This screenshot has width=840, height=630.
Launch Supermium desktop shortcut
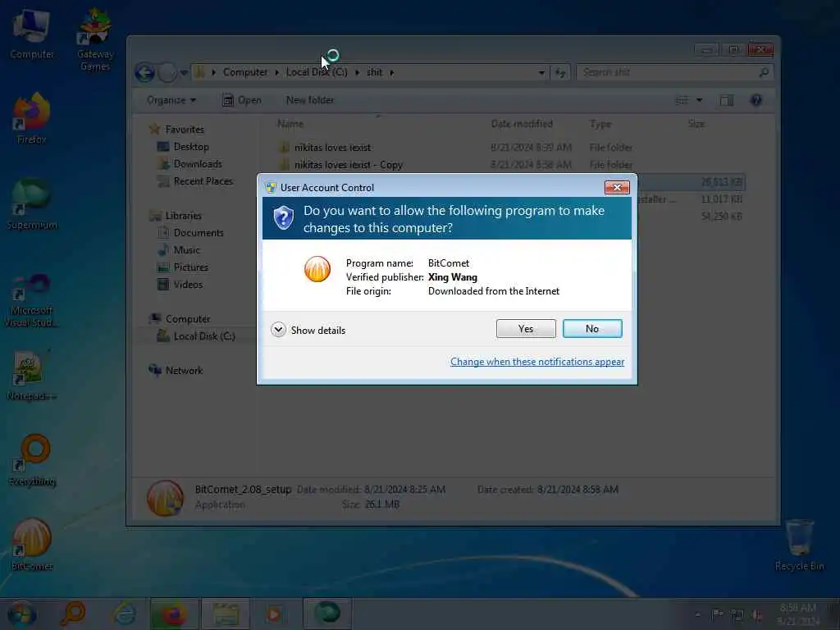(32, 204)
